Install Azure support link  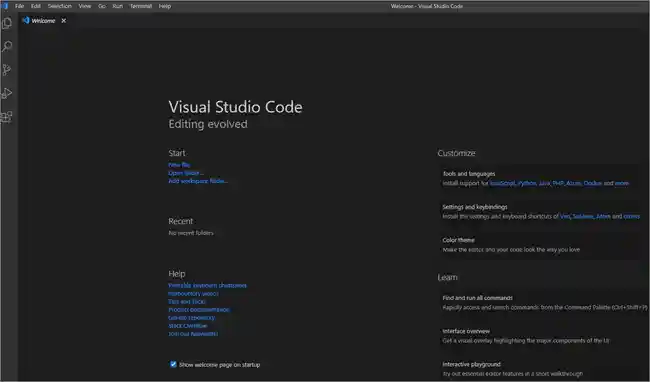click(574, 183)
